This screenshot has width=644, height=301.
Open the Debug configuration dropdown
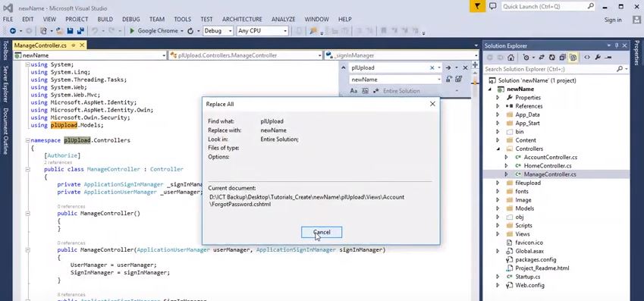(230, 31)
